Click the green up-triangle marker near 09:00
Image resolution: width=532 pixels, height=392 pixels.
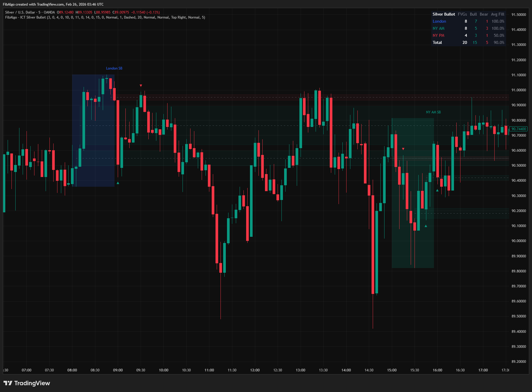pyautogui.click(x=118, y=183)
